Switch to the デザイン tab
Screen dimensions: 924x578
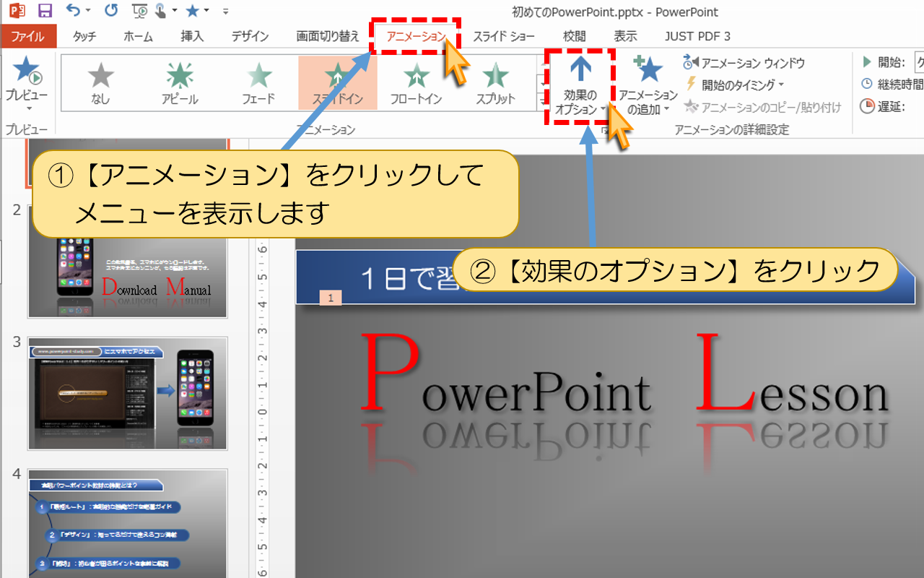coord(250,36)
